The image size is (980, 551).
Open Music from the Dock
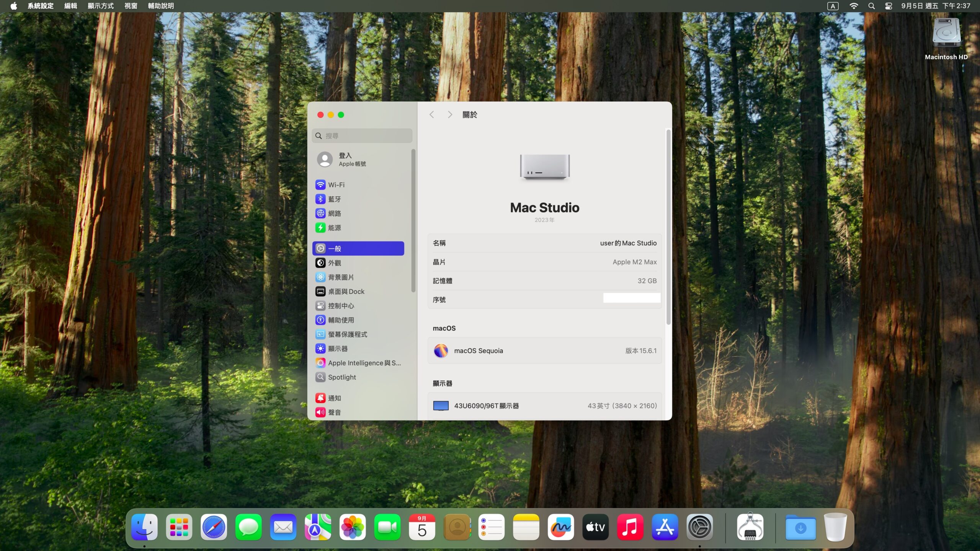click(630, 527)
